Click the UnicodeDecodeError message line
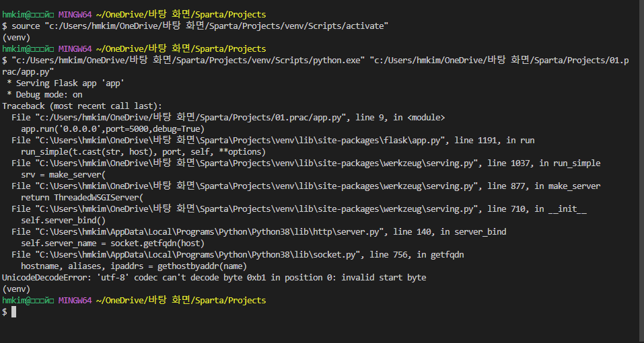644x343 pixels. pos(214,278)
